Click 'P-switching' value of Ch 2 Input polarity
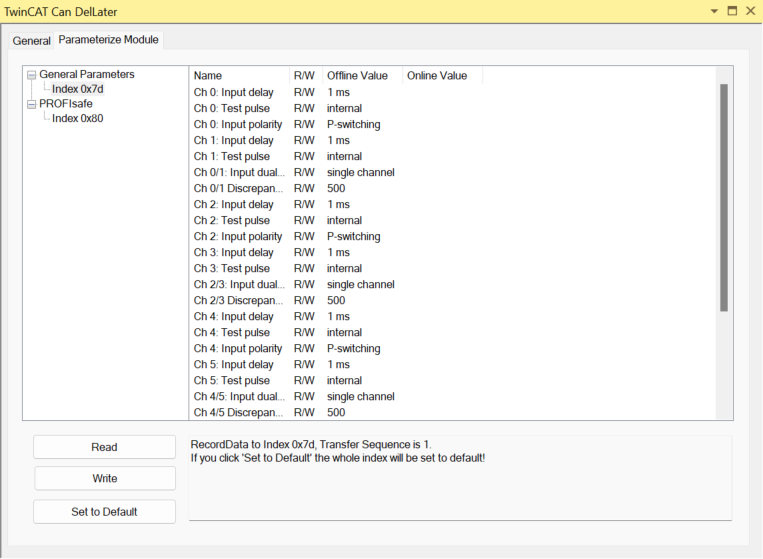The width and height of the screenshot is (763, 559). [353, 236]
